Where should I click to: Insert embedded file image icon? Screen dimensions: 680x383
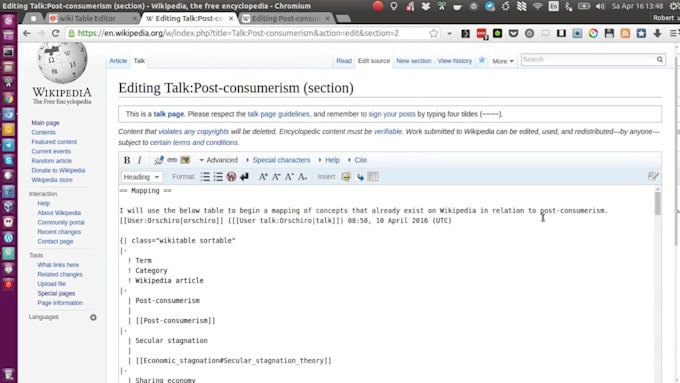point(185,160)
